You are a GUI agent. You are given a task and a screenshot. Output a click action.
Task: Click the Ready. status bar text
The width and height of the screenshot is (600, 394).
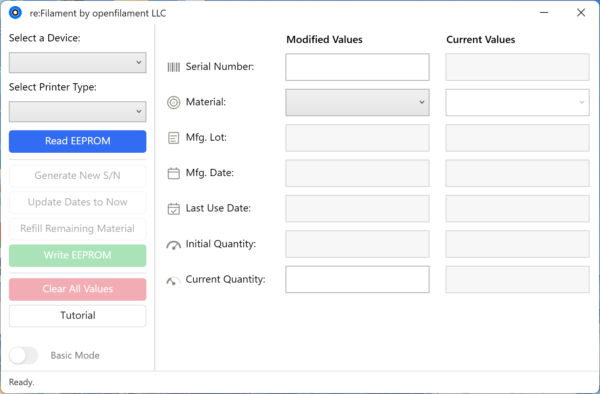[21, 382]
